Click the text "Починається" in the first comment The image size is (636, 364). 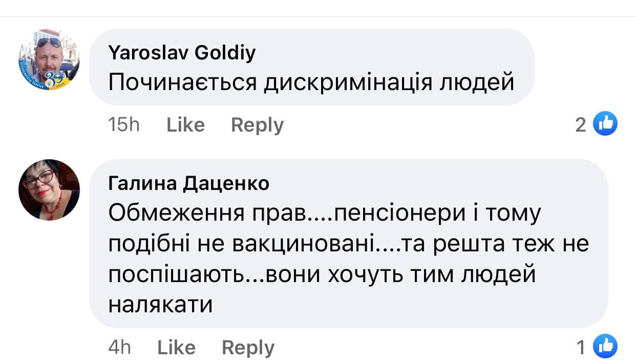click(x=182, y=82)
